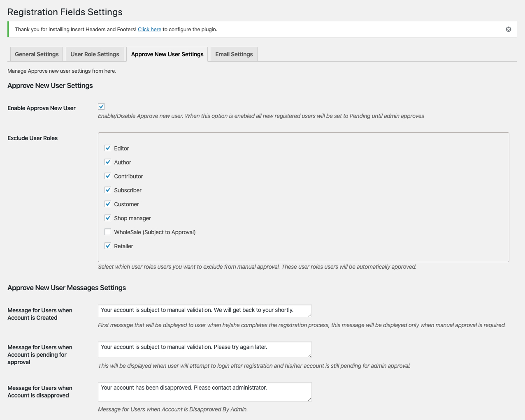525x420 pixels.
Task: Focus the pending approval message textarea
Action: (205, 350)
